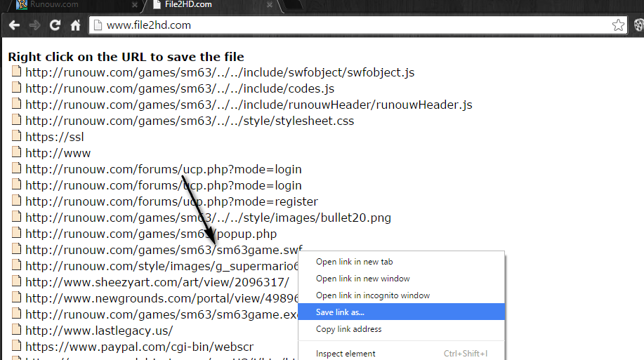Click the file icon beside codes.js

pos(16,87)
